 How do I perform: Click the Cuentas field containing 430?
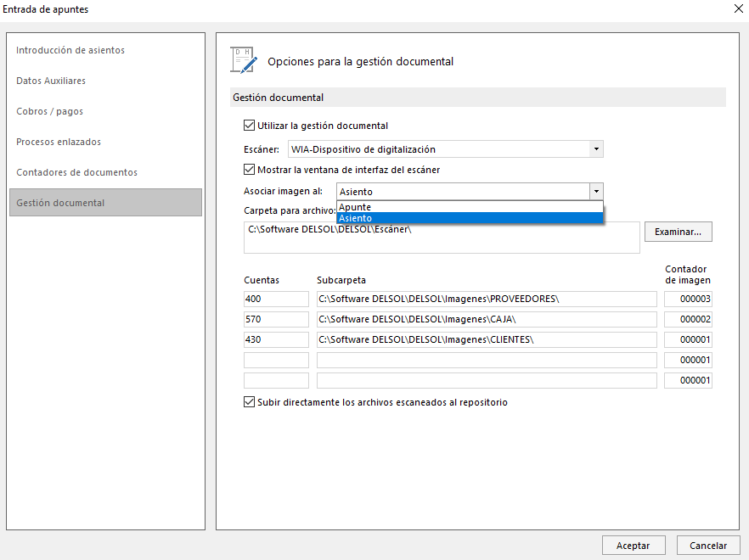(276, 339)
